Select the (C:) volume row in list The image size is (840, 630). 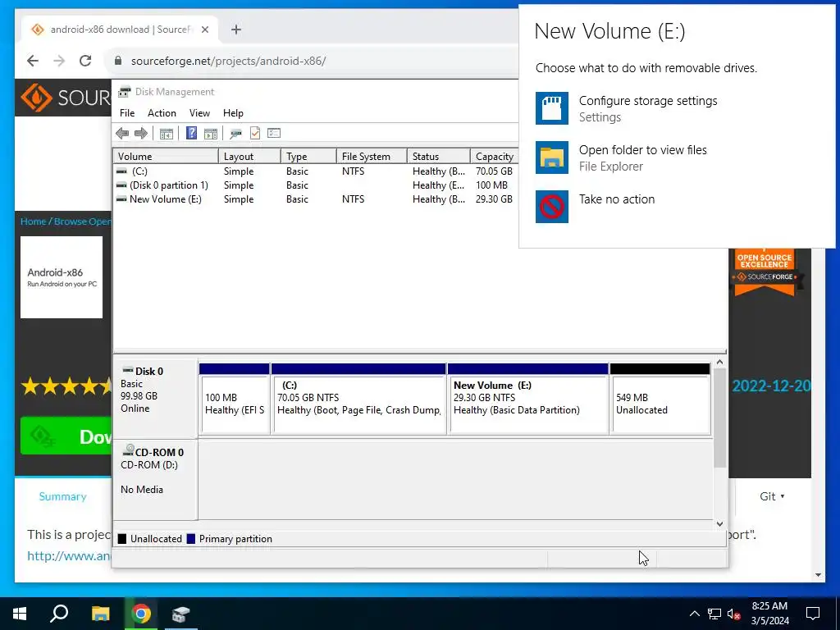pyautogui.click(x=316, y=171)
